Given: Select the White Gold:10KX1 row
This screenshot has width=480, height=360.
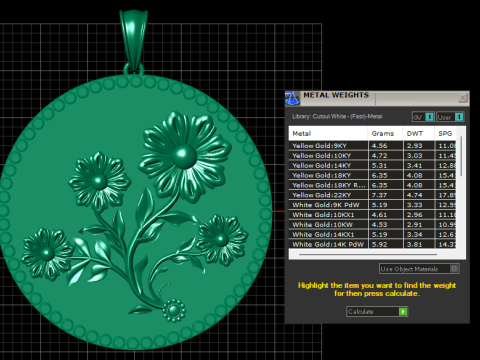Looking at the screenshot, I should (x=372, y=215).
